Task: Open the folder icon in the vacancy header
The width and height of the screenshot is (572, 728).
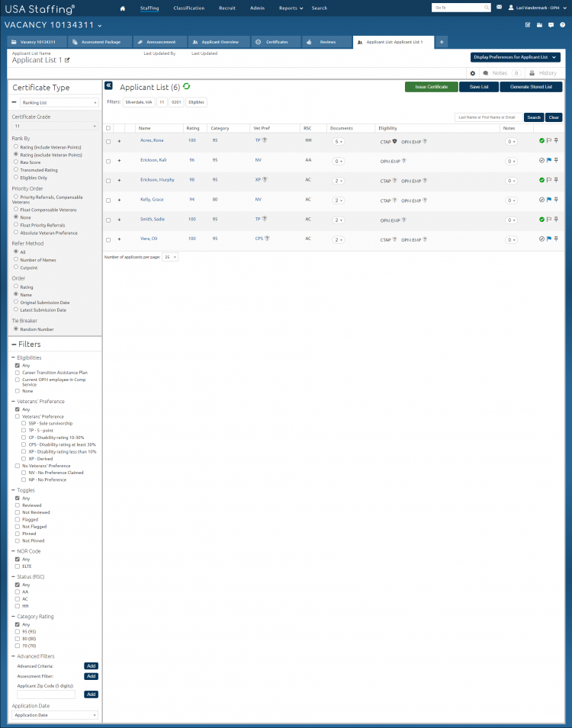Action: [x=539, y=25]
